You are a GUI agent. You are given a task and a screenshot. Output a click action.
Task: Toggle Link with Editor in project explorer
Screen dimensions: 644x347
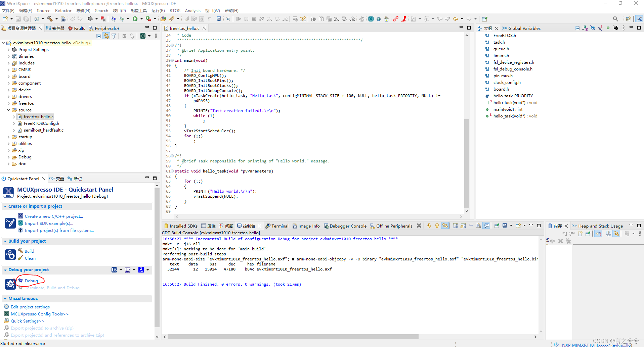tap(106, 36)
